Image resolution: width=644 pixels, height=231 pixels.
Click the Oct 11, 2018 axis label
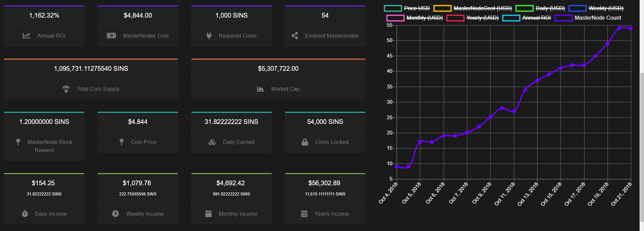pos(505,194)
